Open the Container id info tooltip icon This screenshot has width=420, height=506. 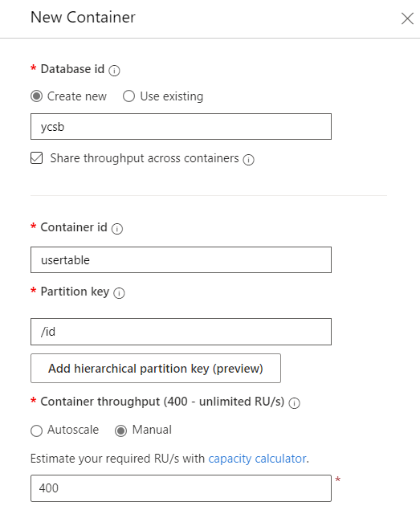pos(117,228)
